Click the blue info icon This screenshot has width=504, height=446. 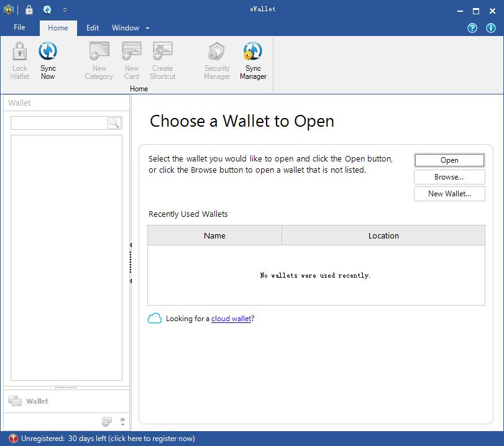click(491, 28)
